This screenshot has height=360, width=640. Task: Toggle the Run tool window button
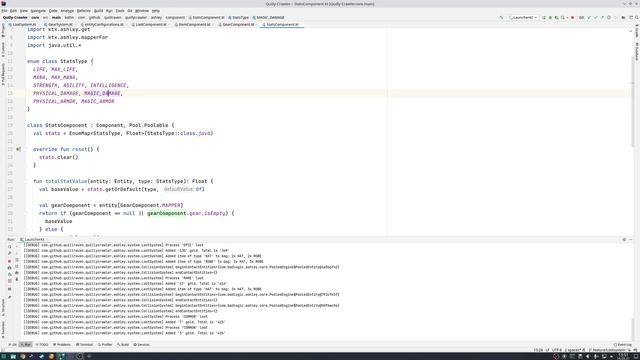(x=26, y=345)
